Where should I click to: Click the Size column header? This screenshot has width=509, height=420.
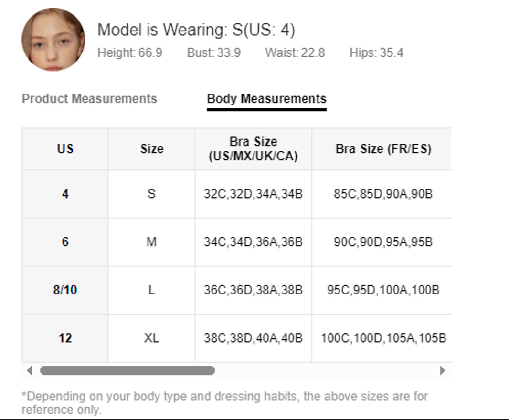tap(151, 149)
